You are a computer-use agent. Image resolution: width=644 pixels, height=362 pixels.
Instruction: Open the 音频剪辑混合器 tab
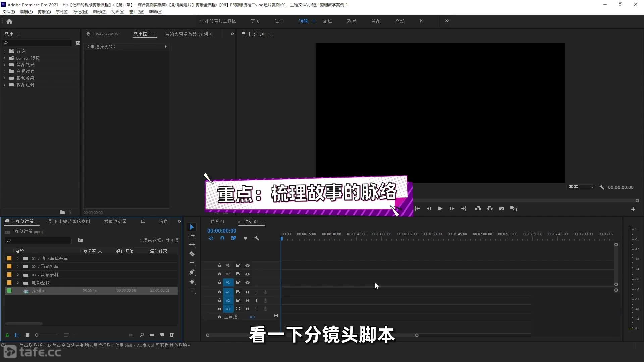click(189, 34)
